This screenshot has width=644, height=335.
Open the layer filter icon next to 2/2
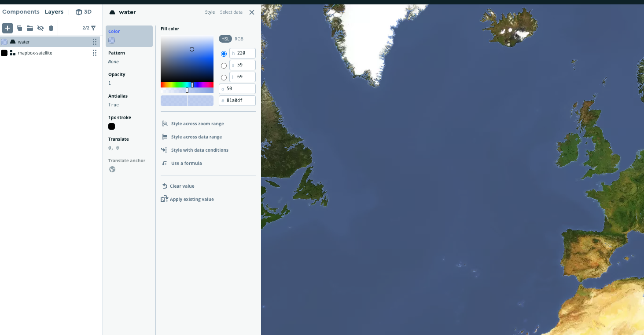pyautogui.click(x=93, y=28)
